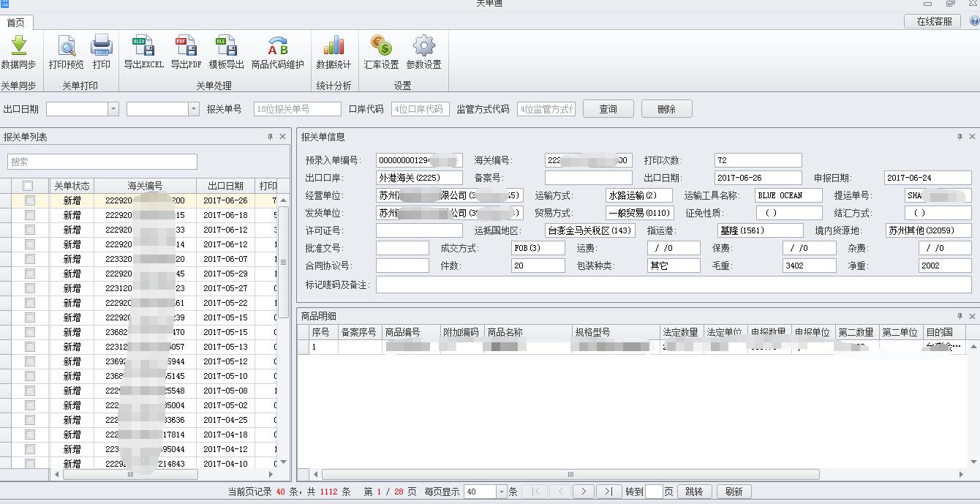Click the 转到 page number field
This screenshot has width=980, height=504.
tap(654, 492)
